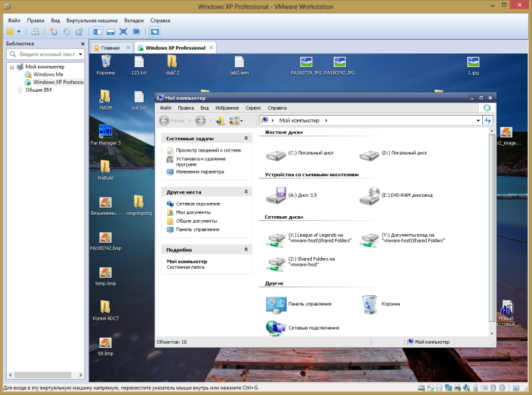Open VMware Вид menu
Image resolution: width=532 pixels, height=395 pixels.
(55, 21)
